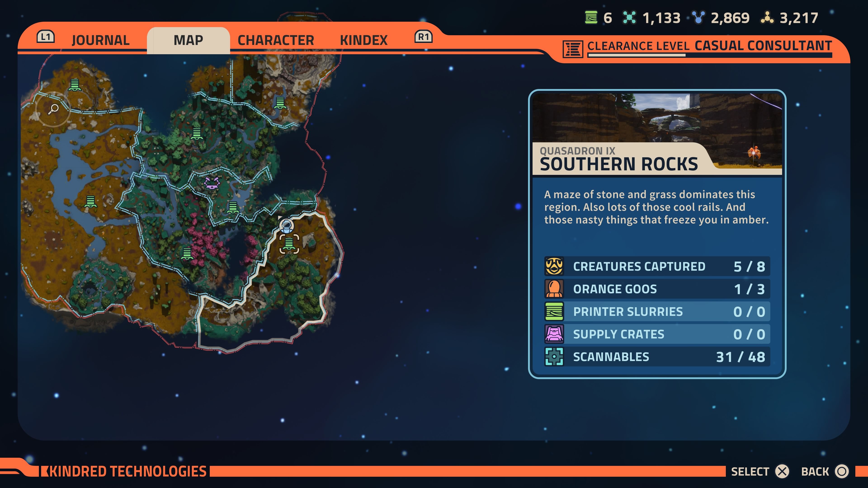Click the Creatures Captured 5 / 8 row
Screen dimensions: 868x488
tap(657, 266)
